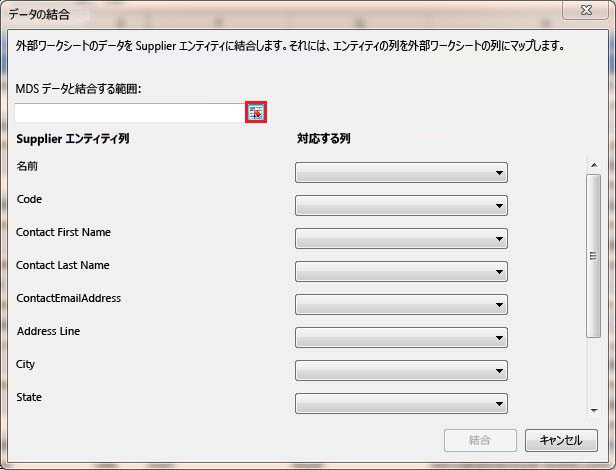Expand the City column dropdown
This screenshot has width=616, height=470.
[401, 371]
